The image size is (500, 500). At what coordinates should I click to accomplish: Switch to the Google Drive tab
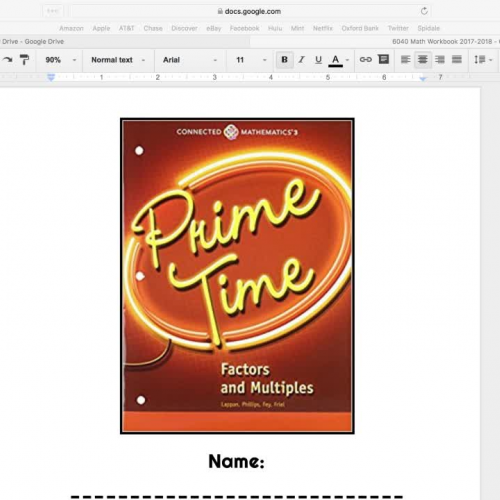click(x=125, y=42)
